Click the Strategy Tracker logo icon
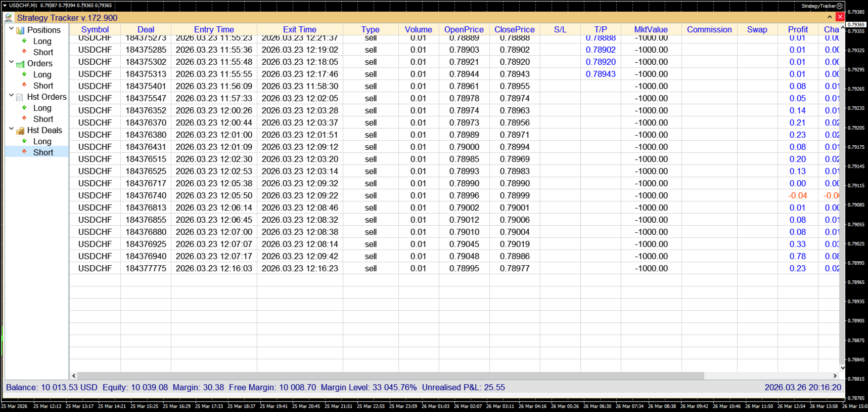868x412 pixels. point(9,18)
